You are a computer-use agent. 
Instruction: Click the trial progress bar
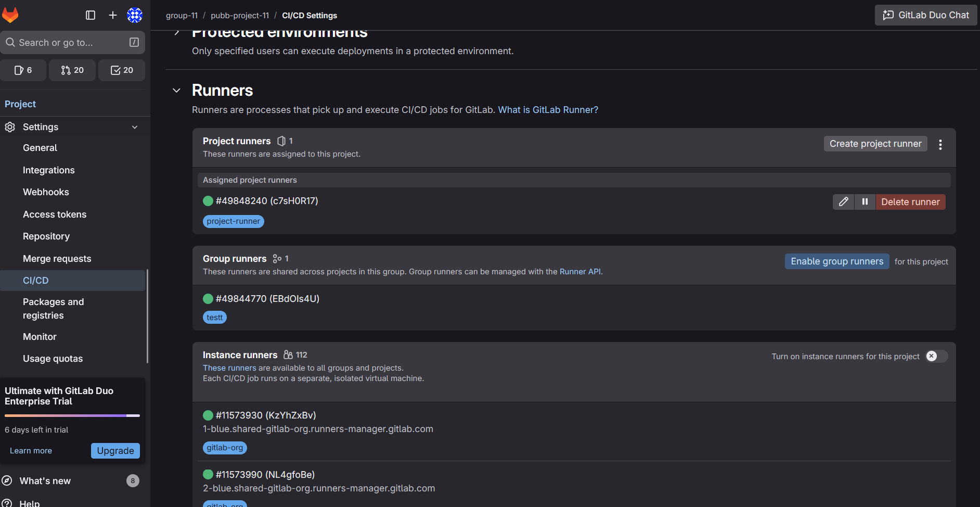pos(72,415)
